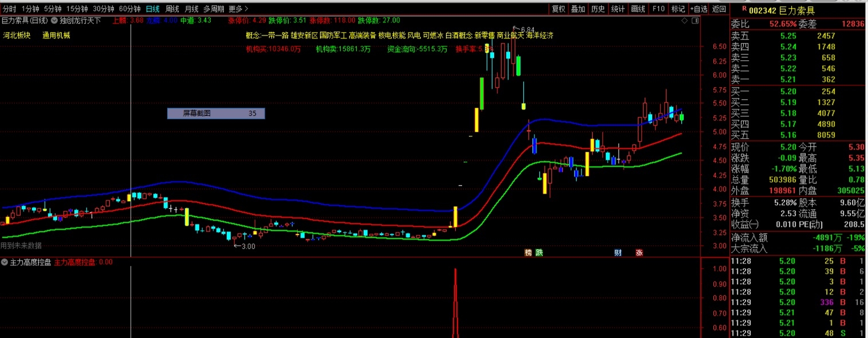Open the 多周期 multi-period view

pos(214,9)
